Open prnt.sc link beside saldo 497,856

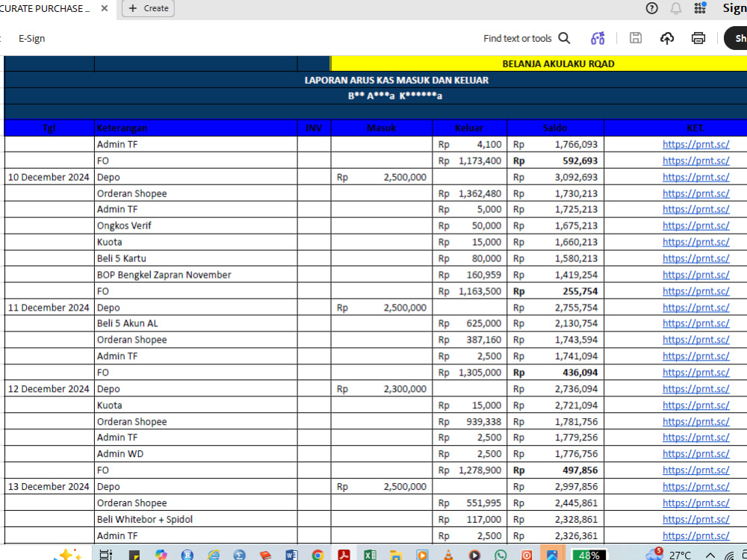click(695, 470)
